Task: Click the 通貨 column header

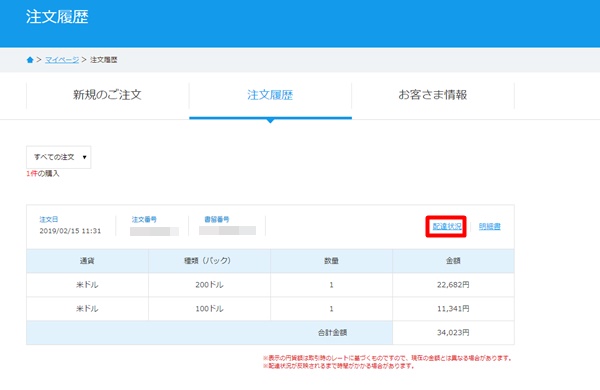Action: point(87,261)
